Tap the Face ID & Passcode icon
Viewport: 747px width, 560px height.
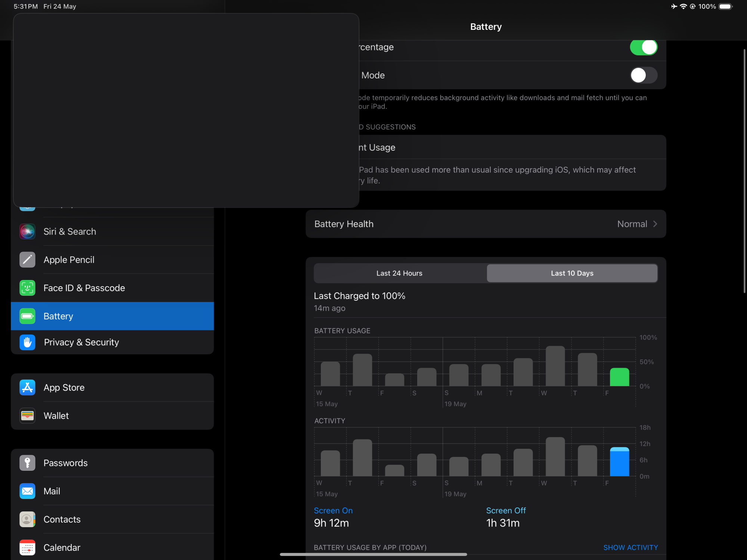tap(27, 288)
